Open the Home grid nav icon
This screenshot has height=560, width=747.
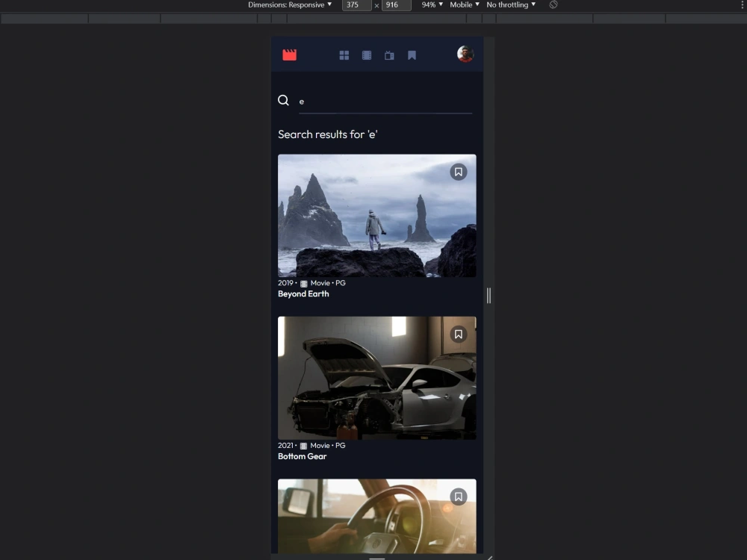(x=344, y=55)
